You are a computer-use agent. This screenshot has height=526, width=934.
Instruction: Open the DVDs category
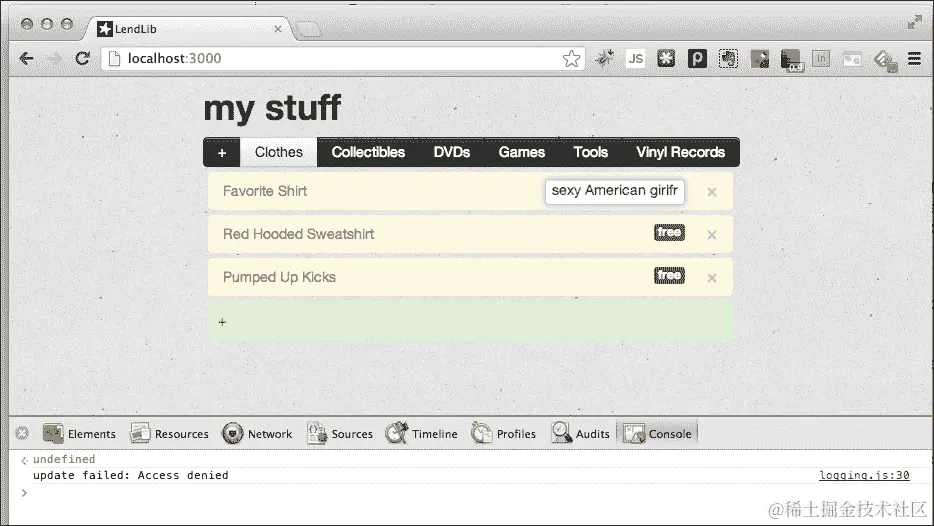click(x=452, y=152)
